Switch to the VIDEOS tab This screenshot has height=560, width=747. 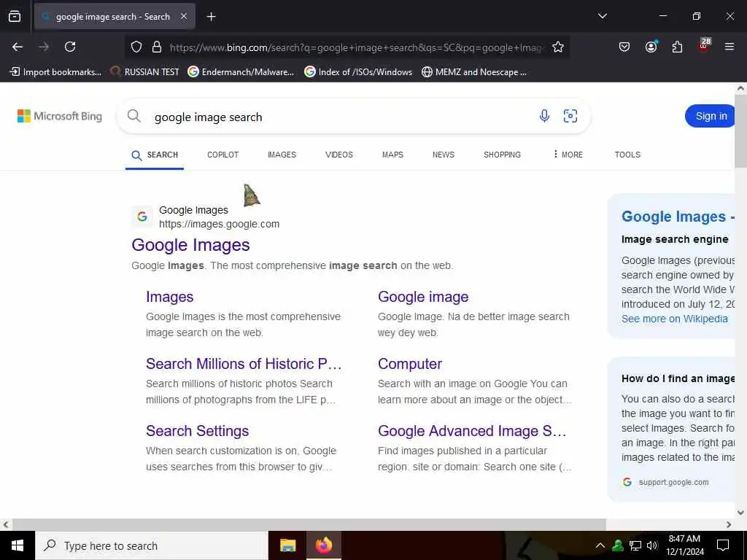click(x=338, y=155)
